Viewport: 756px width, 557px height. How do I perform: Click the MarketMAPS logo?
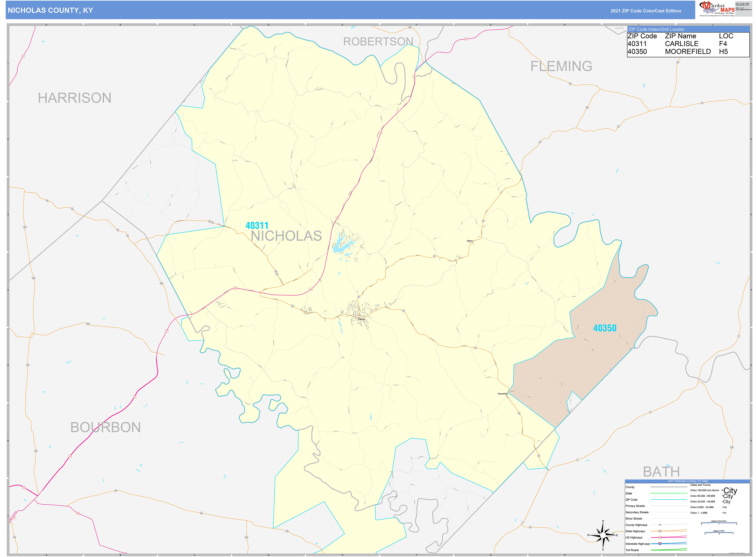[x=716, y=8]
